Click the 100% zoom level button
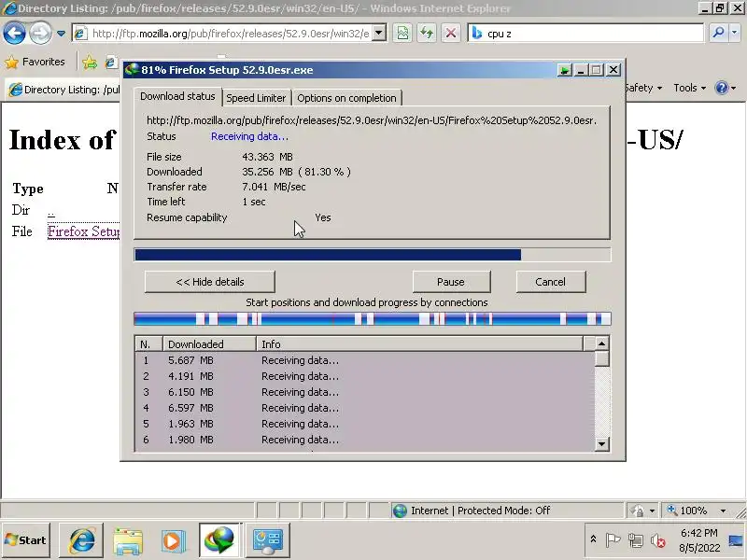This screenshot has height=560, width=747. click(687, 511)
